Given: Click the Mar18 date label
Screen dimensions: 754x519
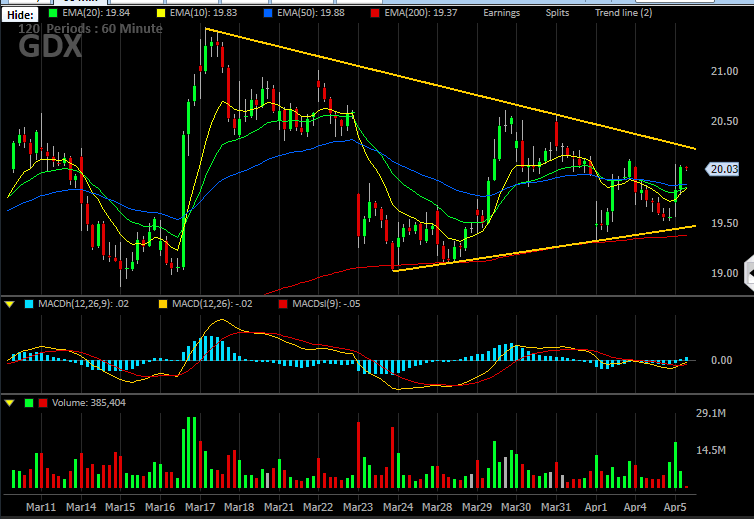Looking at the screenshot, I should click(239, 507).
